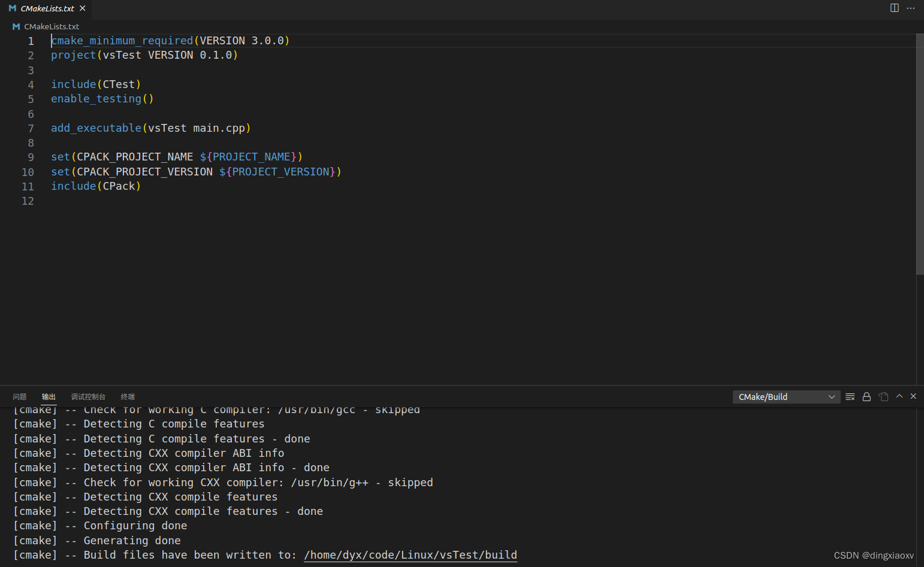This screenshot has width=924, height=567.
Task: Click line number 1 in the gutter
Action: point(31,41)
